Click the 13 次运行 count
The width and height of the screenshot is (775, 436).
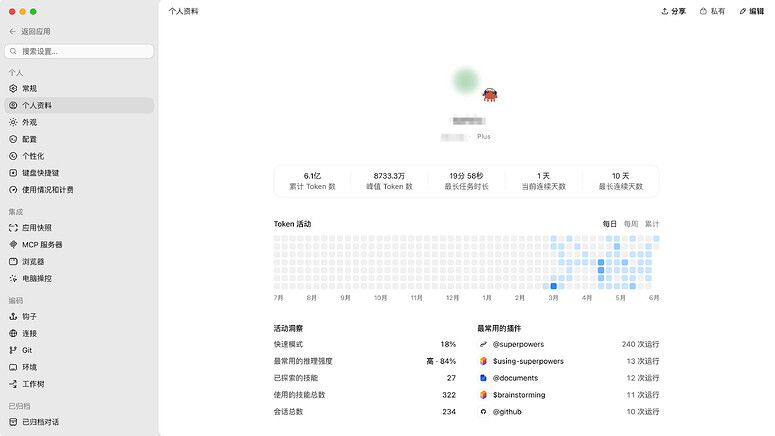(x=643, y=361)
